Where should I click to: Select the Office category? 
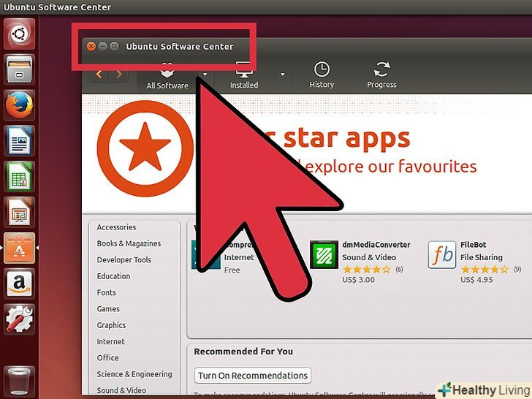pyautogui.click(x=107, y=357)
